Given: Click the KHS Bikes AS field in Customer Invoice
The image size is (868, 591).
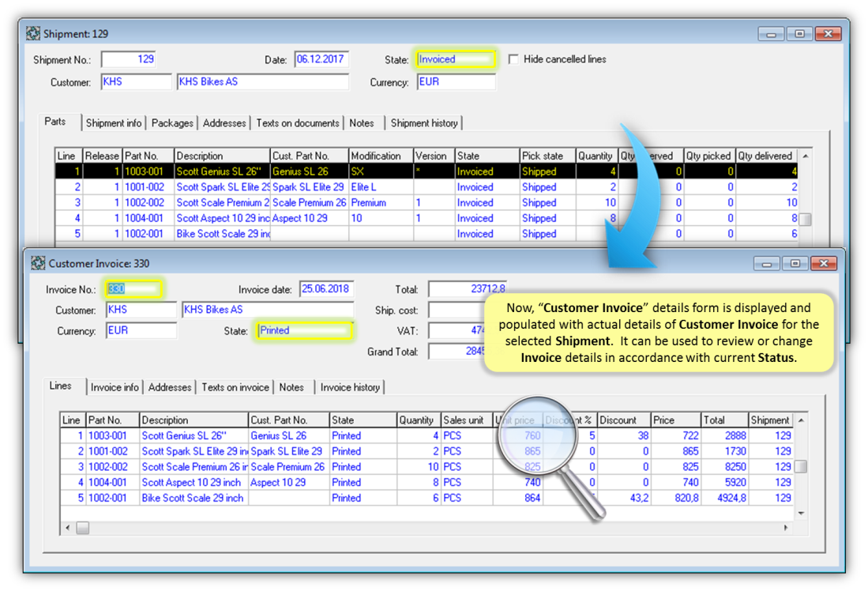Looking at the screenshot, I should pyautogui.click(x=268, y=310).
